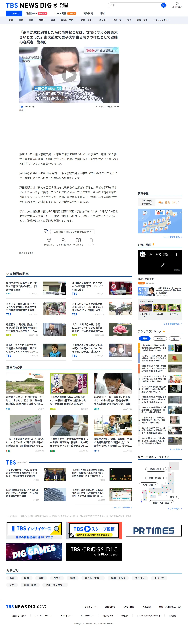The image size is (188, 644).
Task: Open the スポーツ category in top submenu
Action: click(117, 20)
